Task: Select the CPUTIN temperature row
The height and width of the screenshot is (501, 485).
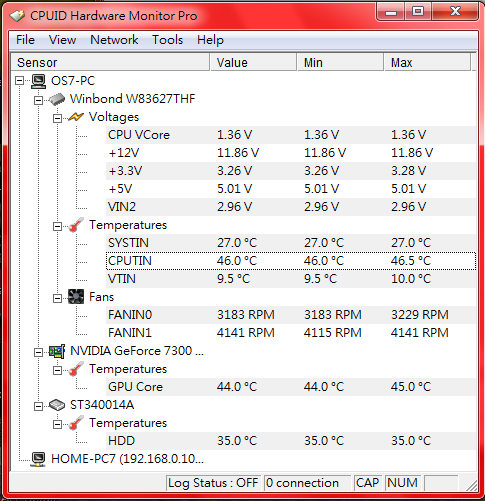Action: coord(291,261)
